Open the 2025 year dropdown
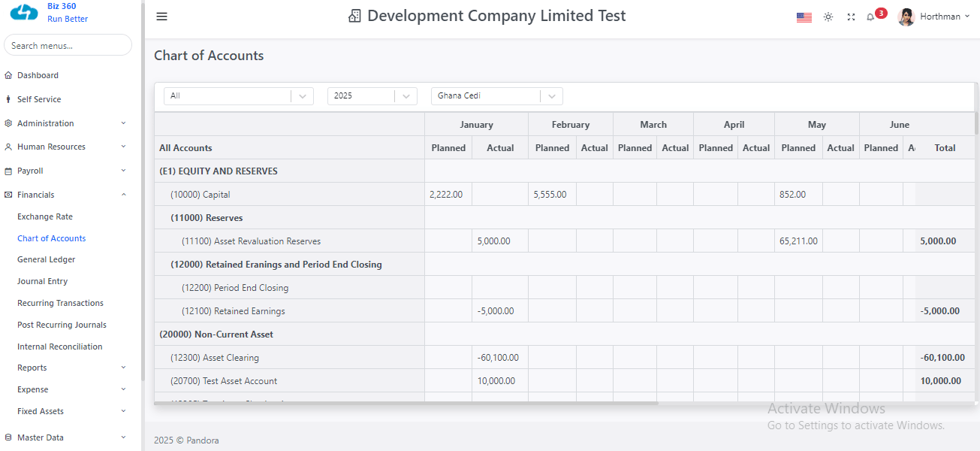 (x=372, y=96)
